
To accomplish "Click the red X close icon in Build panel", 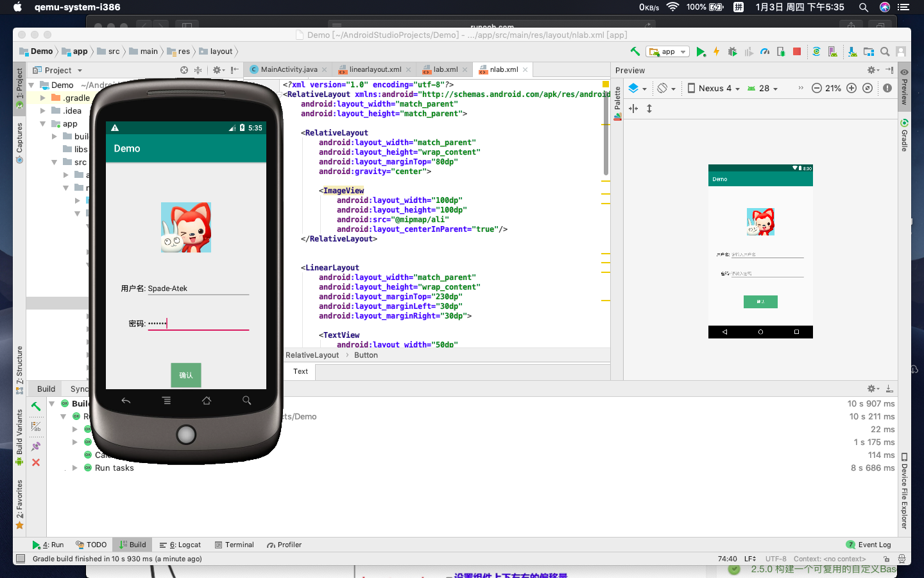I will [x=36, y=462].
